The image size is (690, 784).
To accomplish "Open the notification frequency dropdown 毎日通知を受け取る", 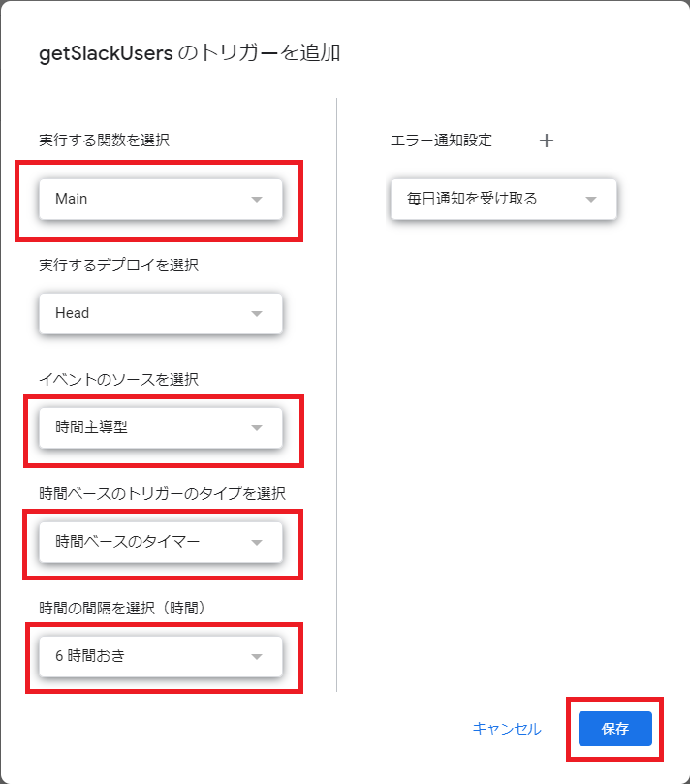I will click(x=504, y=199).
